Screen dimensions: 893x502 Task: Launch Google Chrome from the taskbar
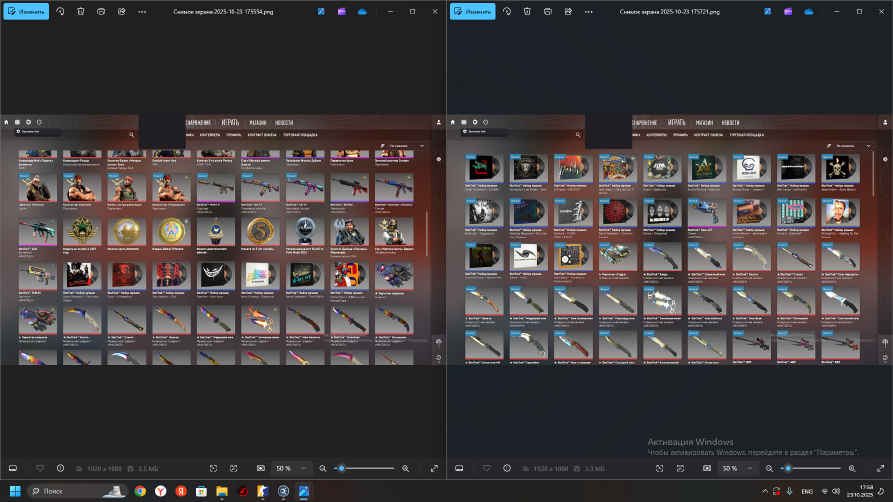(x=140, y=491)
